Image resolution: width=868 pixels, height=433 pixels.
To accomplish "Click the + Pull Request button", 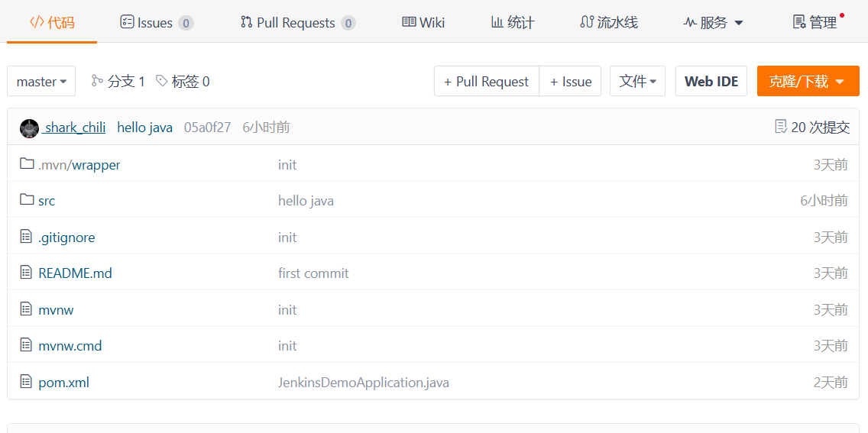I will [487, 81].
